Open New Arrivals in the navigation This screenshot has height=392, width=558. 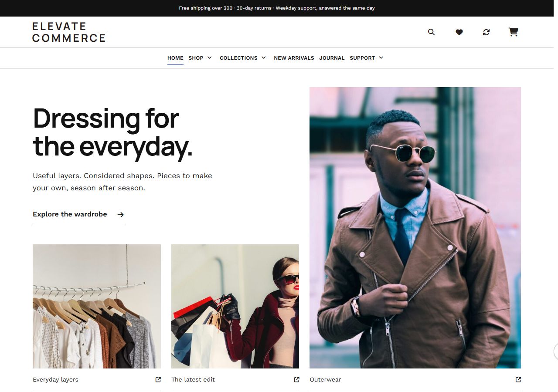(x=294, y=58)
